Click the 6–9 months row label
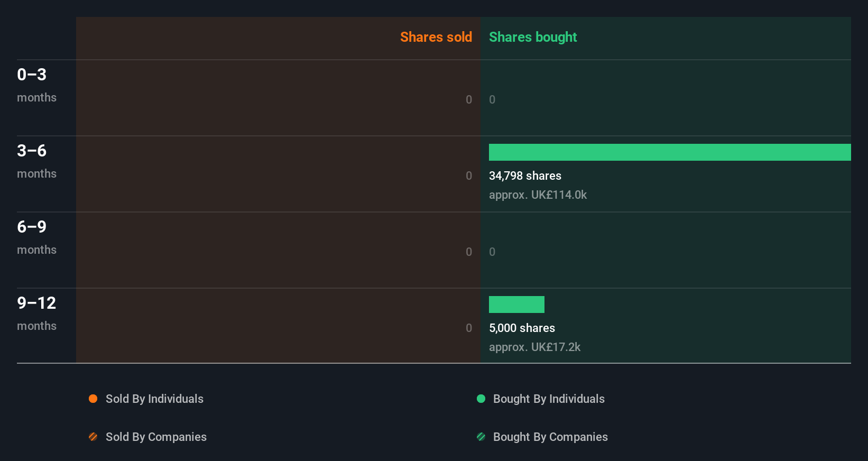Viewport: 868px width, 461px height. click(x=36, y=237)
